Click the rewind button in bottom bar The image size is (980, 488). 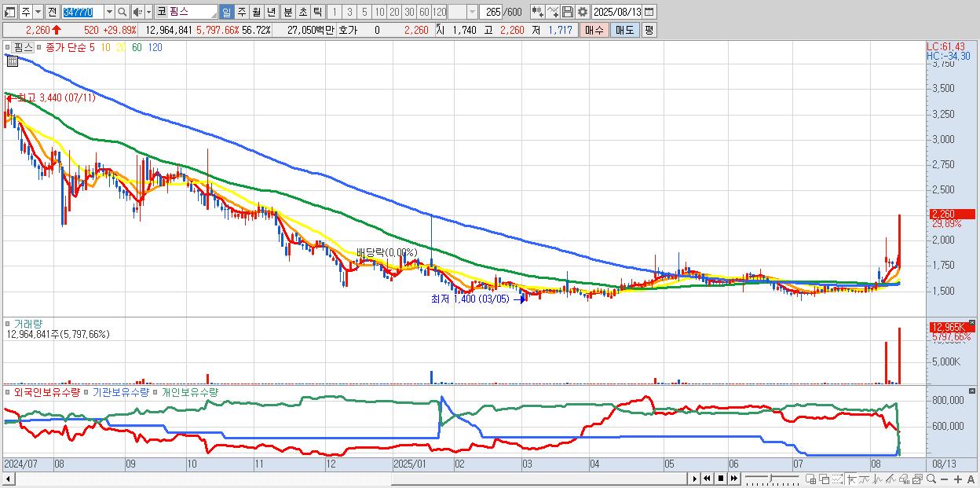pos(707,479)
